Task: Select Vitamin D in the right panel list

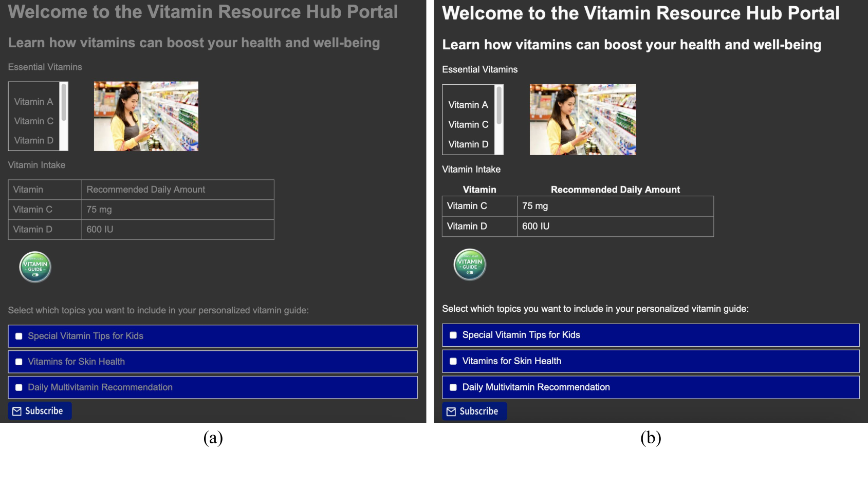Action: coord(468,144)
